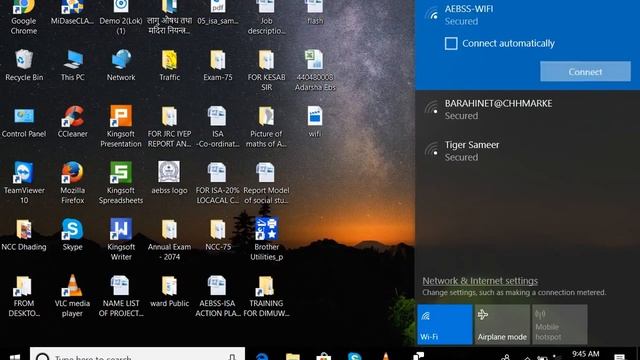This screenshot has width=640, height=360.
Task: Open the flash file icon
Action: [315, 13]
